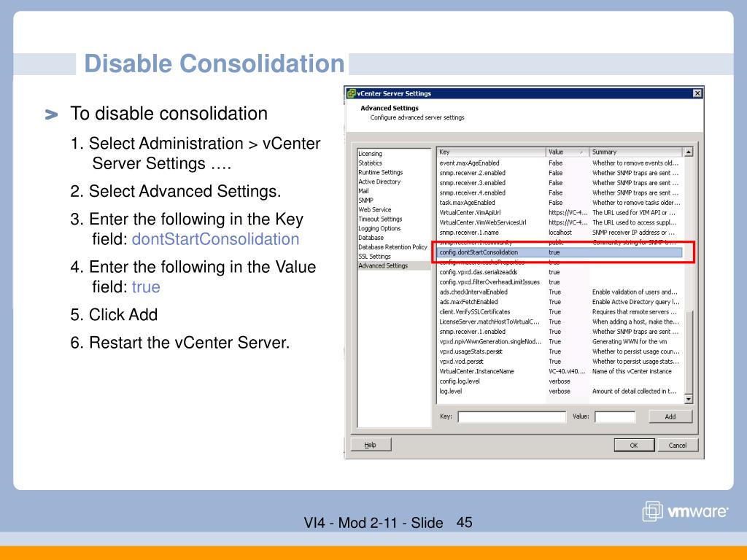Open Database Retention Policy category
The image size is (747, 560).
pos(393,247)
